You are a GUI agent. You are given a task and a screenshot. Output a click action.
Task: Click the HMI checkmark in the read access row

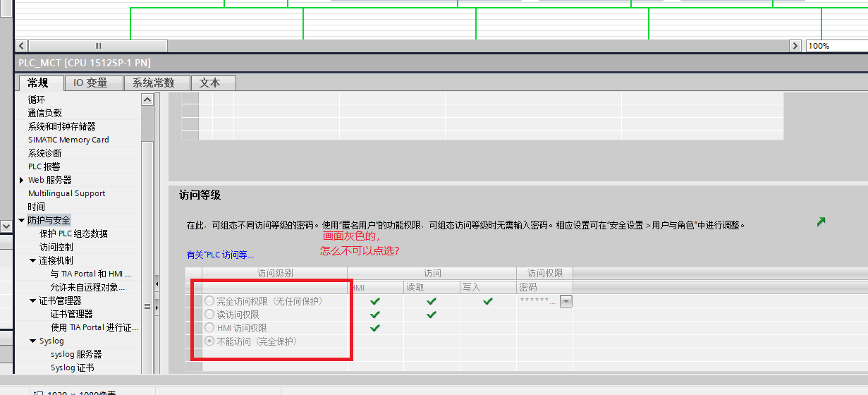(375, 315)
